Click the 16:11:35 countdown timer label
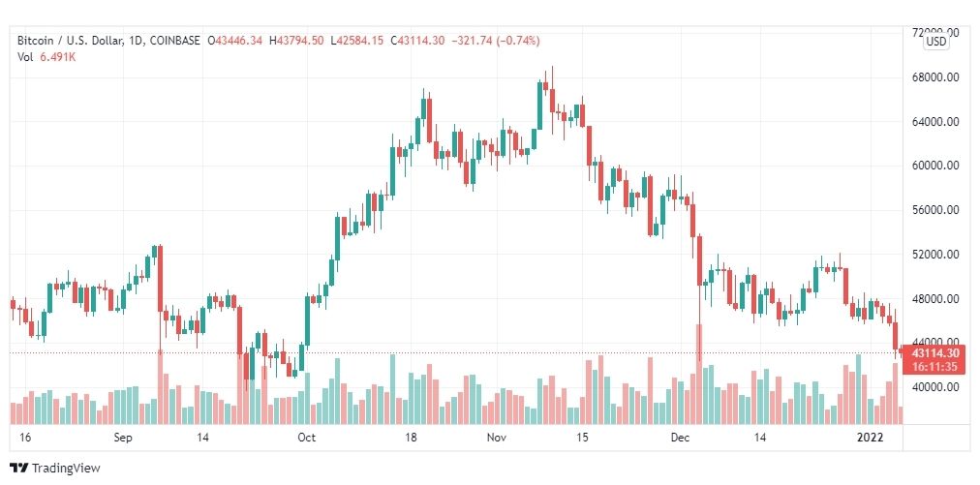 (935, 366)
